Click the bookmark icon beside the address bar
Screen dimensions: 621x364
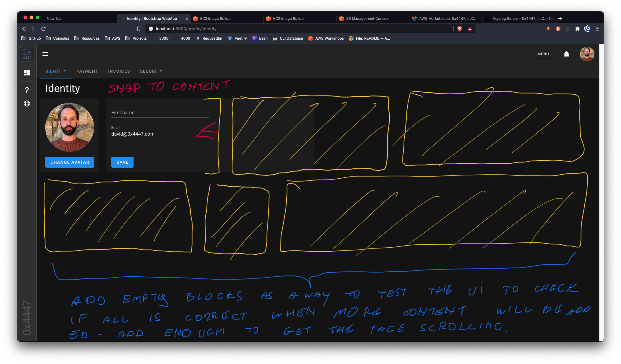tap(139, 29)
